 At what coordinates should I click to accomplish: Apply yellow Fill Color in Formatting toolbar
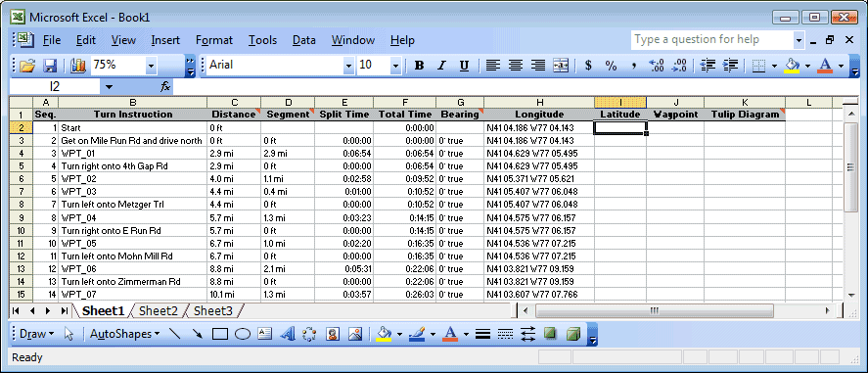[793, 66]
